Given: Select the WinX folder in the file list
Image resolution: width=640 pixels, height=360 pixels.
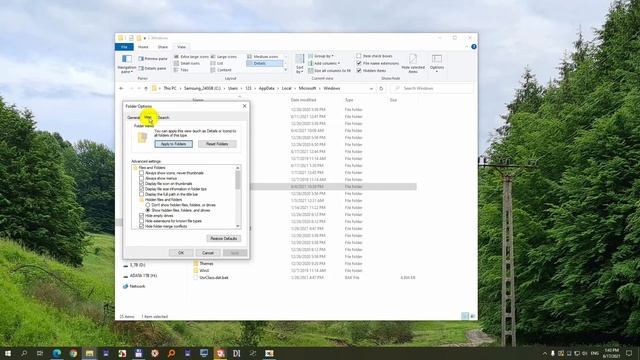Looking at the screenshot, I should [x=201, y=270].
